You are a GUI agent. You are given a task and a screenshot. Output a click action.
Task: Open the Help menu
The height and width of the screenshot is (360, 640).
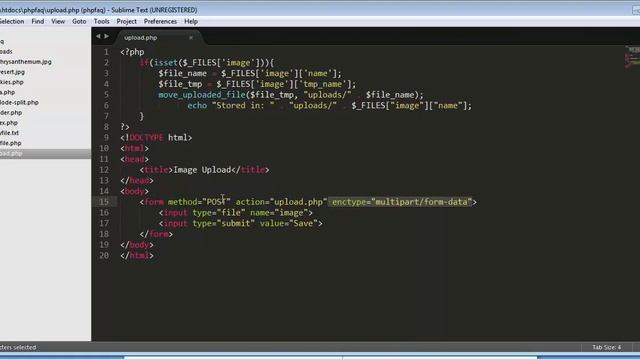pyautogui.click(x=191, y=22)
